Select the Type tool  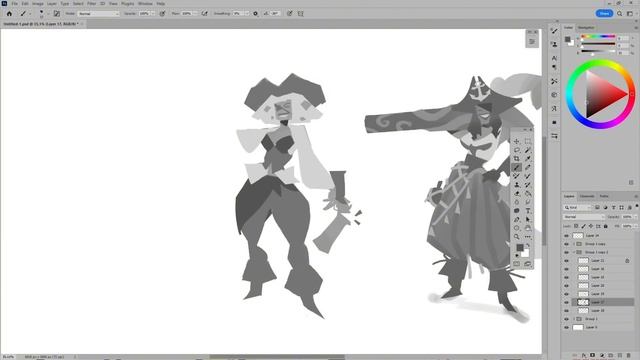528,211
